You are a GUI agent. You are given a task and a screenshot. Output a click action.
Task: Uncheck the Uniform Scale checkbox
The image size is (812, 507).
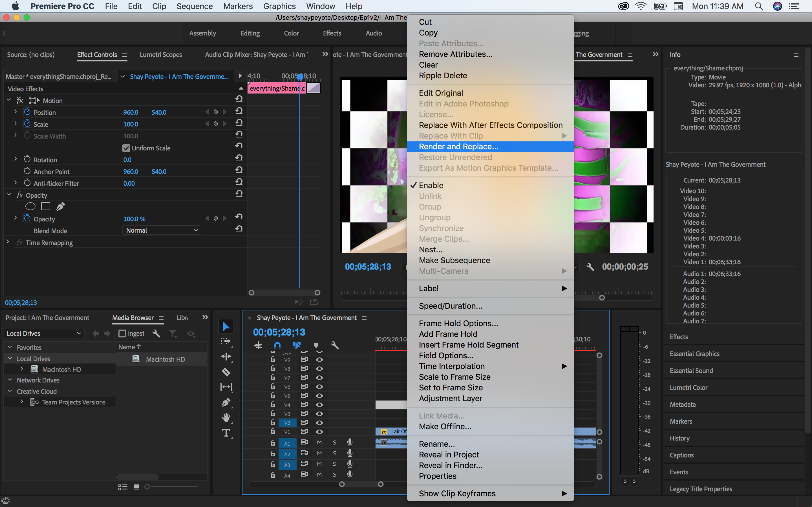(x=126, y=148)
